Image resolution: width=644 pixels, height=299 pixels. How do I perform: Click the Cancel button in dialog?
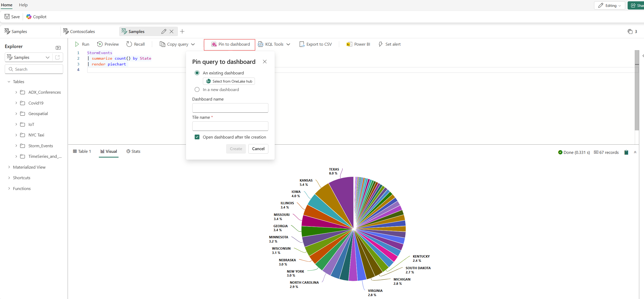[x=258, y=149]
